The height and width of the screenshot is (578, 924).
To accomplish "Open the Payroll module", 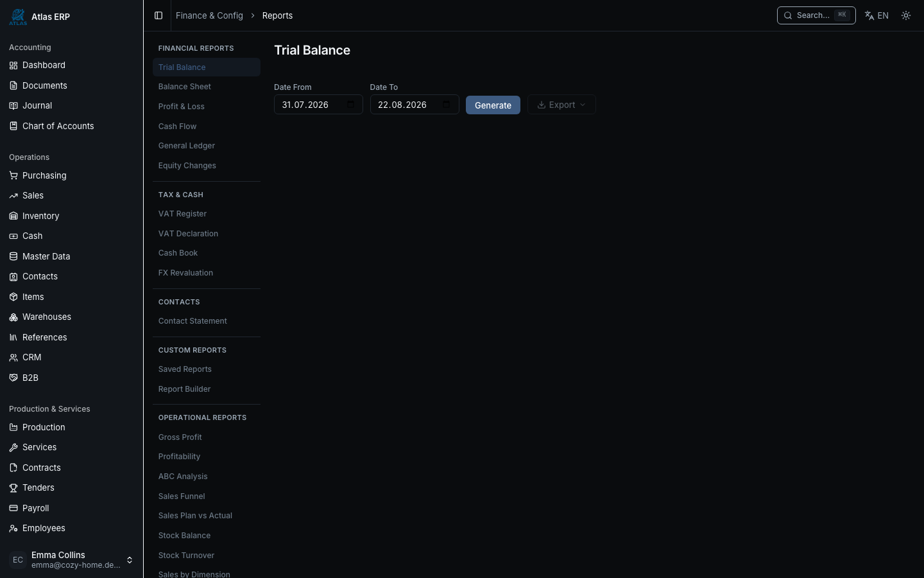I will tap(71, 508).
